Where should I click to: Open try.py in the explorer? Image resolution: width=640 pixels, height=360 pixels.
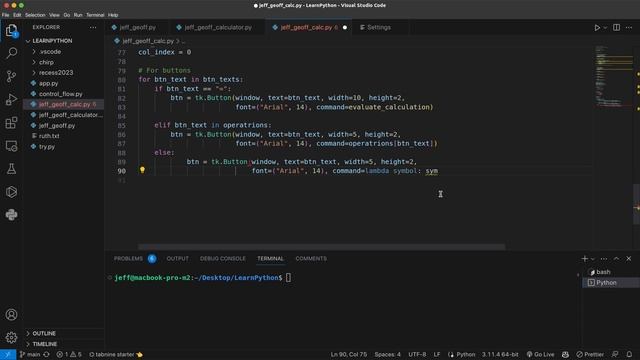click(47, 147)
